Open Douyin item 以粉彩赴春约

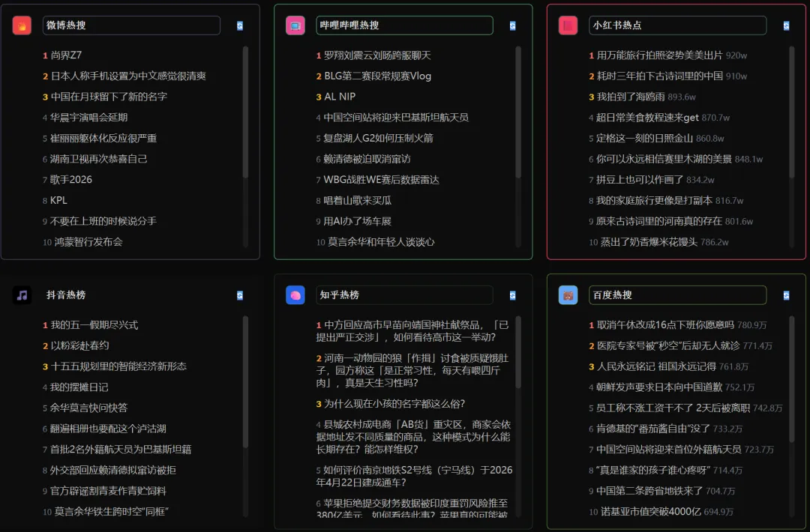point(79,345)
